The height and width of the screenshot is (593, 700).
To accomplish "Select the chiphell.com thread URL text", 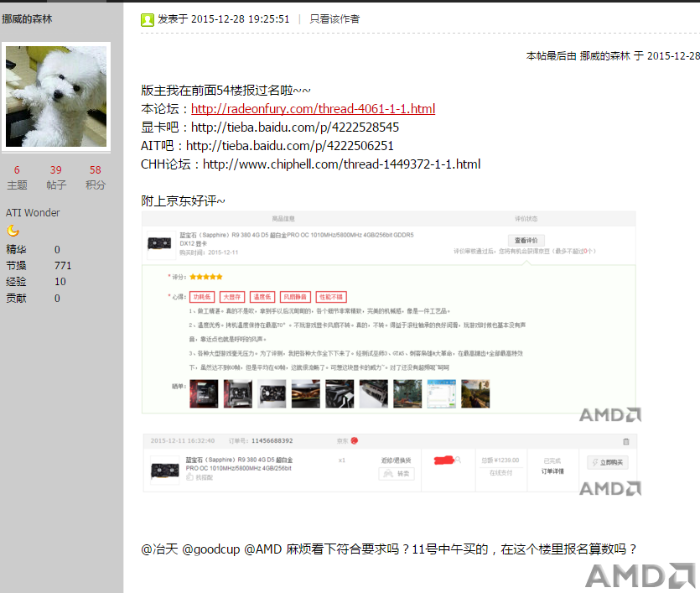I will pyautogui.click(x=341, y=164).
